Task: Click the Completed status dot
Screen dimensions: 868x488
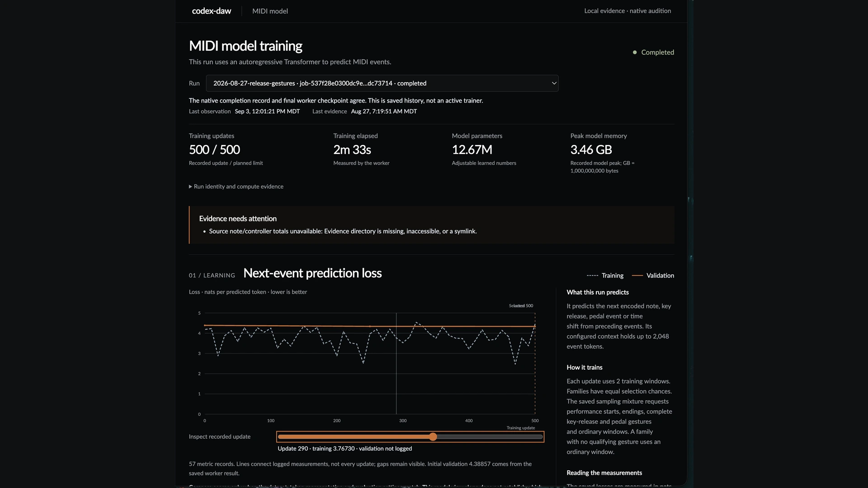Action: tap(635, 52)
